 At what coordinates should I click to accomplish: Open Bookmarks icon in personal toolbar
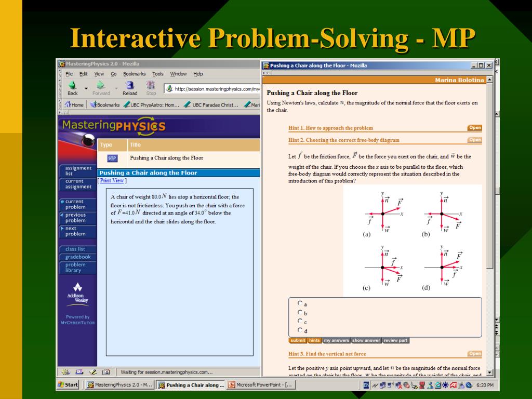point(94,104)
